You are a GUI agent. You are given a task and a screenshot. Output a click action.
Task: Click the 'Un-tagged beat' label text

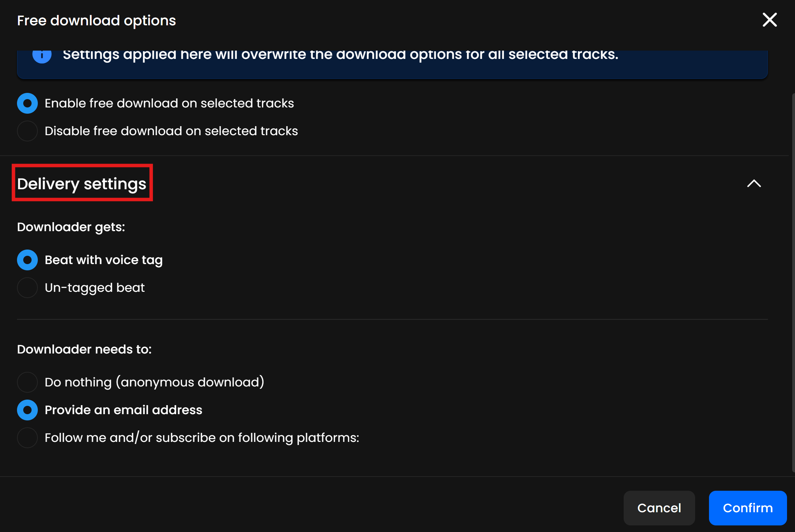95,288
